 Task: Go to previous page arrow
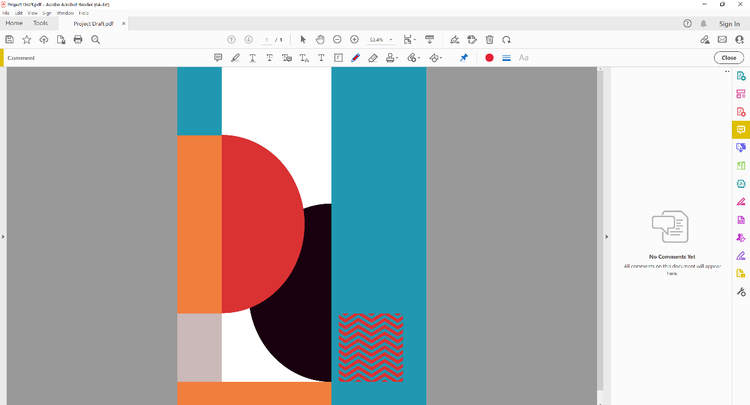pos(232,40)
